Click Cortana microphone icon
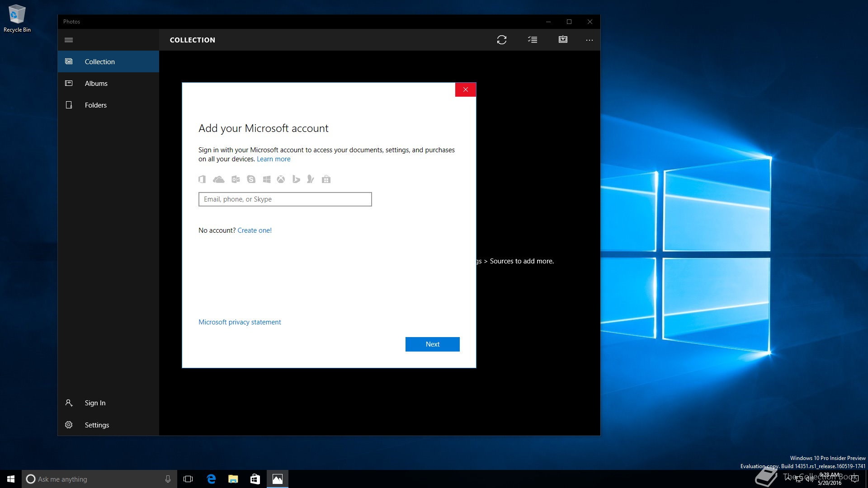Screen dimensions: 868x488 tap(168, 479)
